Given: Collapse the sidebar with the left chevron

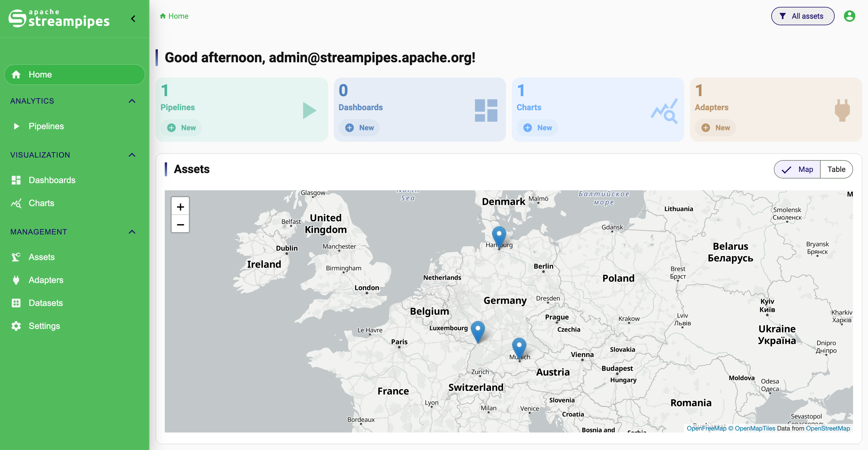Looking at the screenshot, I should coord(133,19).
